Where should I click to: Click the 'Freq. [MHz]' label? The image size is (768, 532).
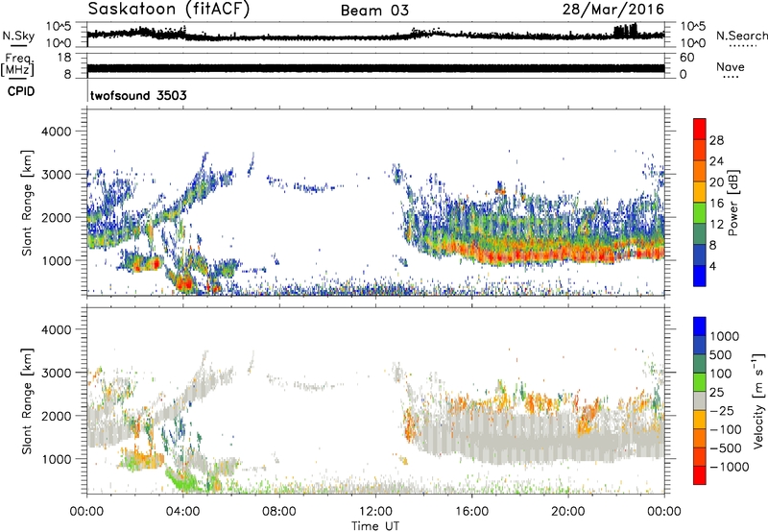(x=17, y=65)
